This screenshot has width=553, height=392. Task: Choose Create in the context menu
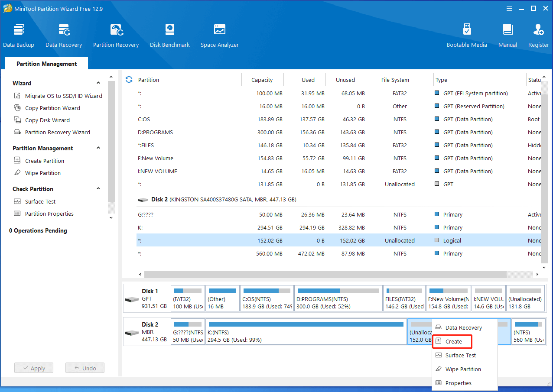tap(452, 341)
